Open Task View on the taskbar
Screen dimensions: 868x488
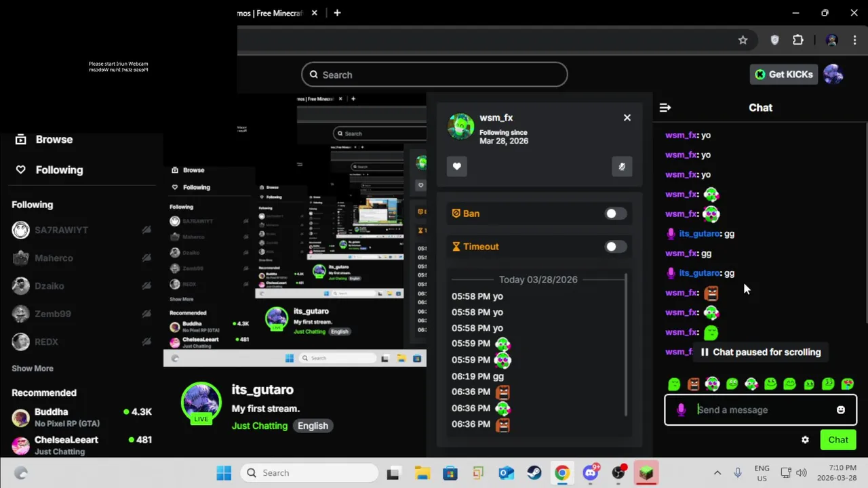pyautogui.click(x=393, y=473)
